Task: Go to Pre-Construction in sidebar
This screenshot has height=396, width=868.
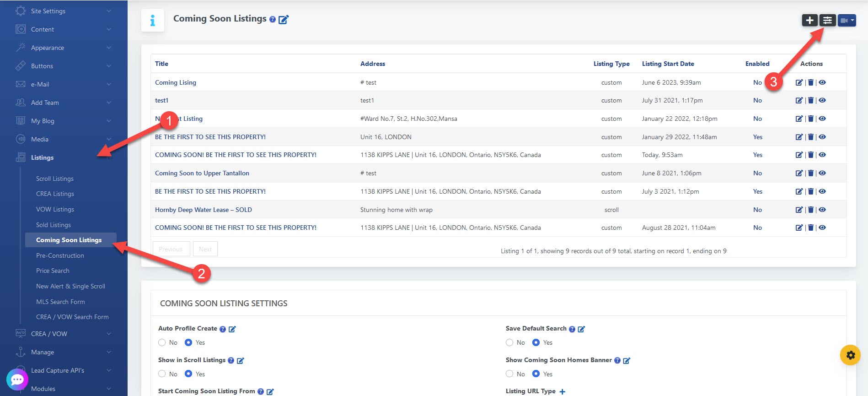Action: point(60,255)
